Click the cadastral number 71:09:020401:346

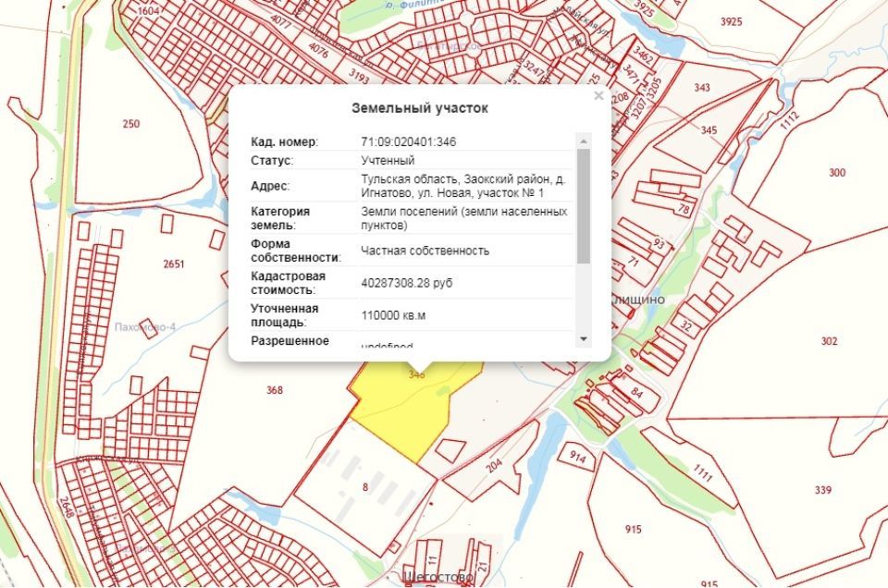[408, 141]
